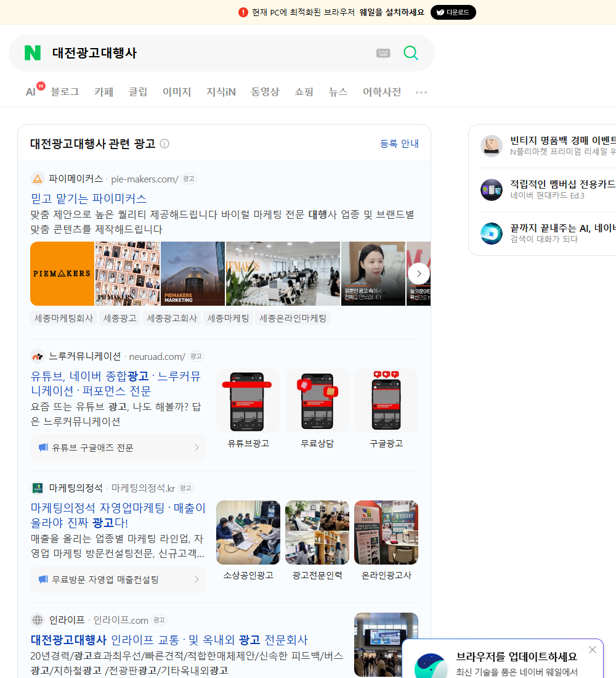Open the 소상공인광고 meeting thumbnail
Image resolution: width=616 pixels, height=678 pixels.
[248, 533]
